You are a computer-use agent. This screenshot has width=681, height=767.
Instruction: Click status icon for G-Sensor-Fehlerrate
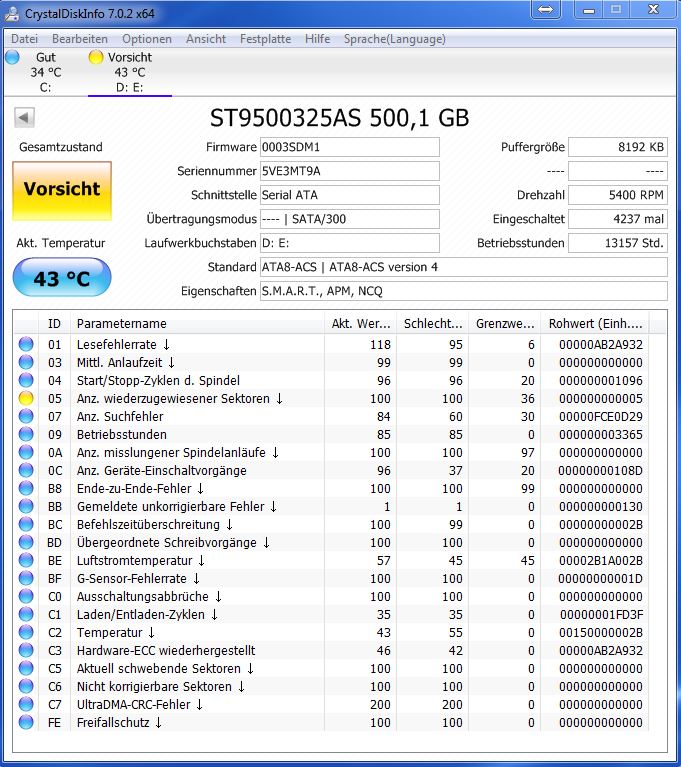(26, 579)
